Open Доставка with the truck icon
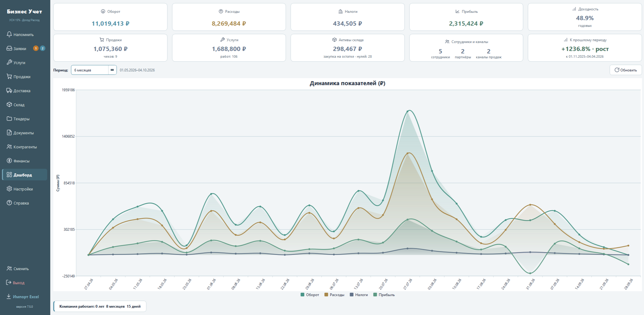Screen dimensions: 644x315 click(x=9, y=91)
